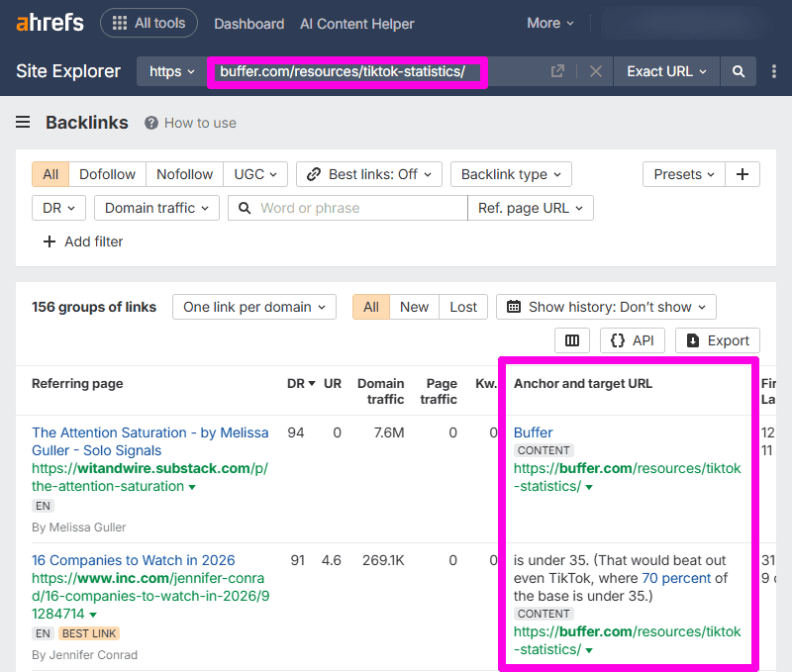Click the Export button

coord(717,340)
